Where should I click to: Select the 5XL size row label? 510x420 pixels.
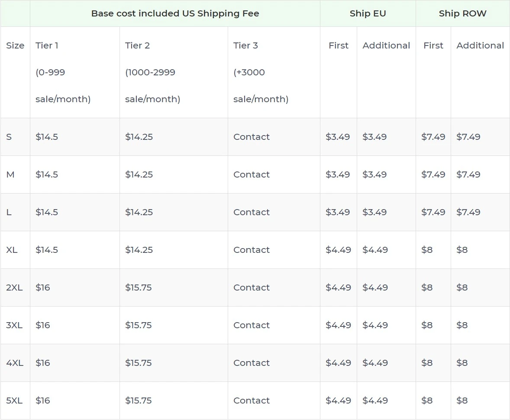coord(15,401)
